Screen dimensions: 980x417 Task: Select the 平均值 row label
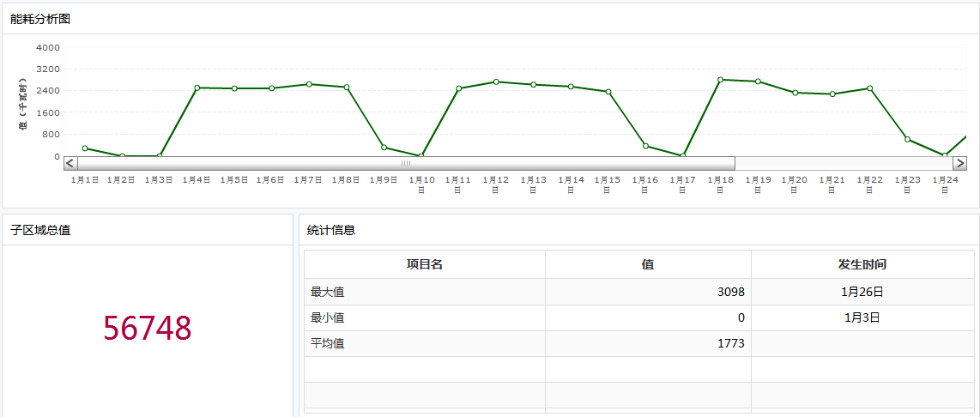pyautogui.click(x=327, y=343)
